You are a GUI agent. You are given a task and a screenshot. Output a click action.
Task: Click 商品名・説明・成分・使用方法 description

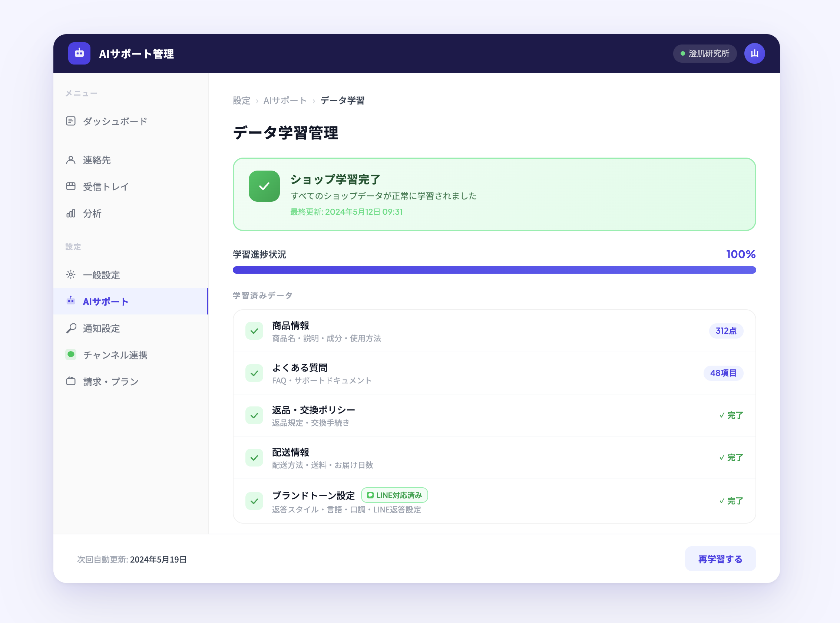click(x=327, y=339)
